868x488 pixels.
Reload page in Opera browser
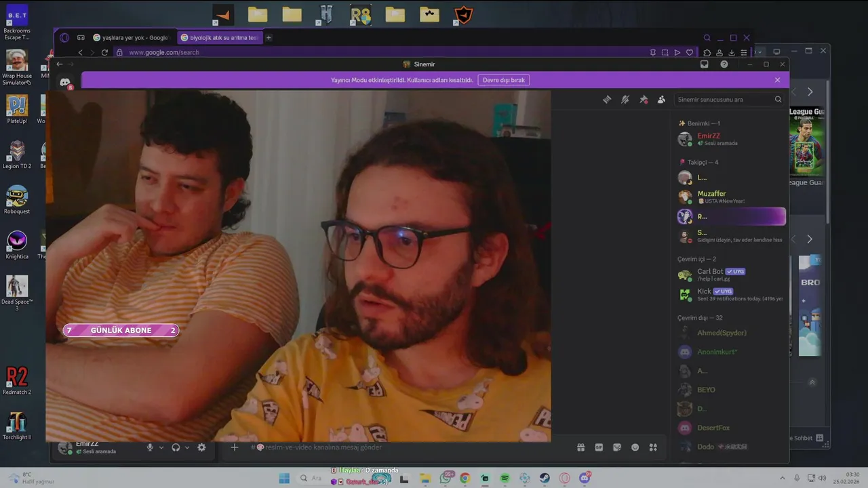pos(104,52)
